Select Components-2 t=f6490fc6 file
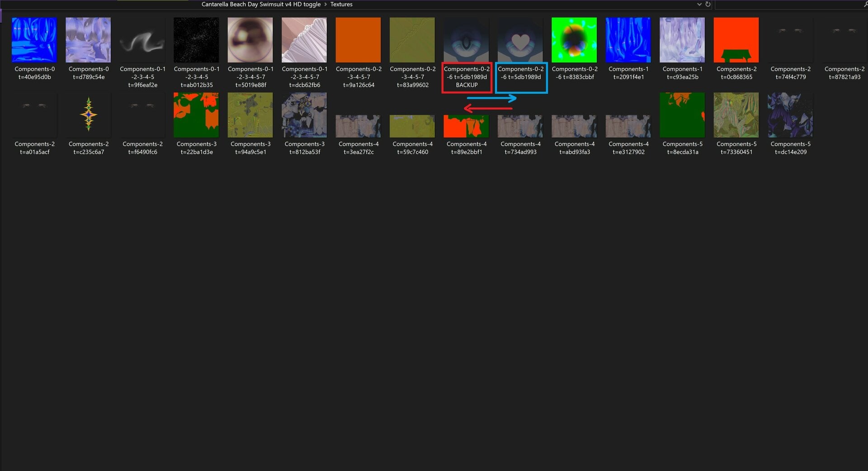Screen dimensions: 868x471 click(x=142, y=115)
